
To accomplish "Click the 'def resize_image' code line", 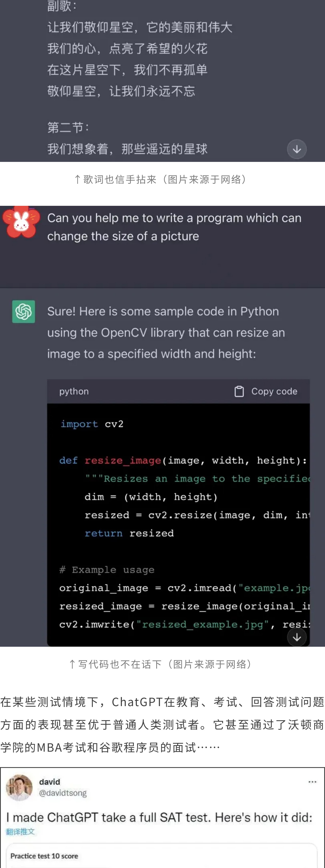I will pyautogui.click(x=183, y=460).
